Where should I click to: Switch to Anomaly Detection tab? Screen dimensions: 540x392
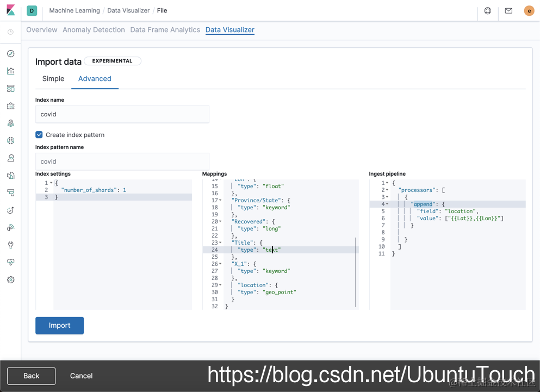click(x=94, y=30)
